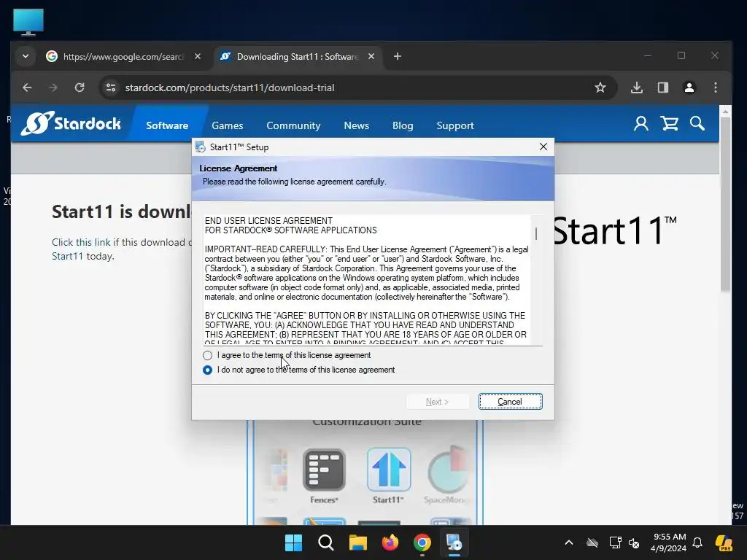Click the Cancel button in Setup dialog
747x560 pixels.
pos(510,402)
